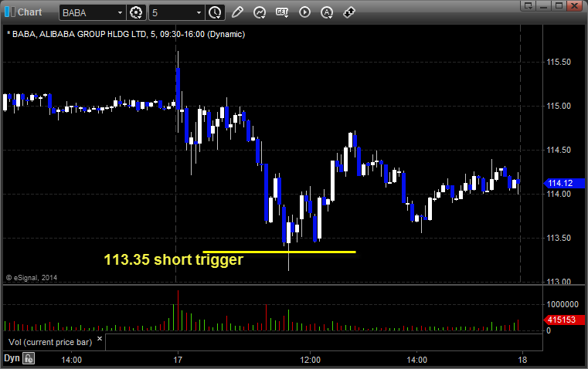Select the Vol (current price bar) label
588x369 pixels.
[x=50, y=342]
